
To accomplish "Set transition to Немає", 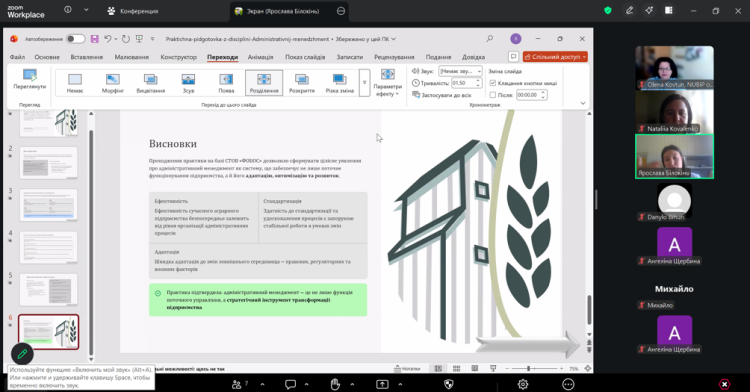I will 75,83.
